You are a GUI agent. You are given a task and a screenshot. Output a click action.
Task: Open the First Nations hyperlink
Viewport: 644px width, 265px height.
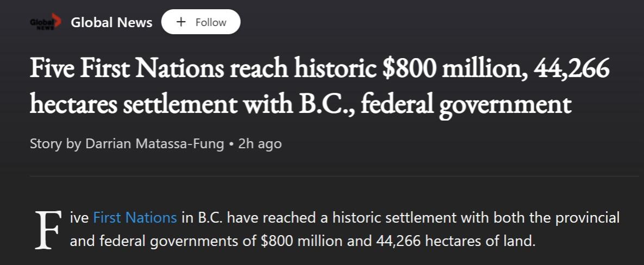[x=135, y=218]
